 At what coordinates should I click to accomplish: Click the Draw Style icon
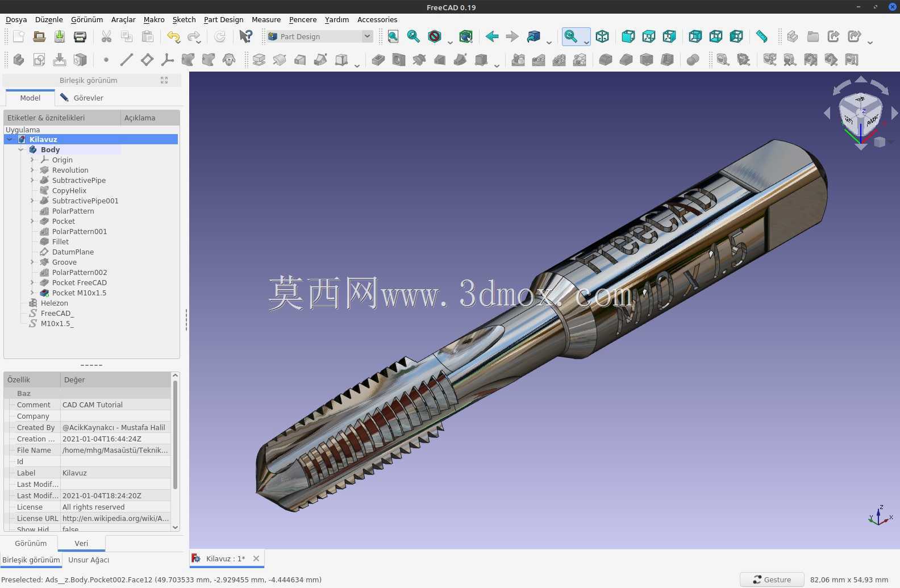pyautogui.click(x=435, y=36)
